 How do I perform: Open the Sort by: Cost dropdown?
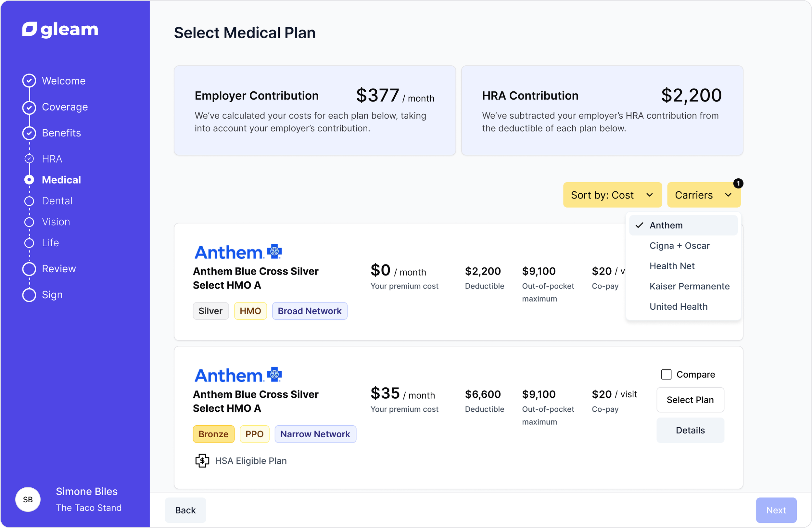pyautogui.click(x=612, y=195)
